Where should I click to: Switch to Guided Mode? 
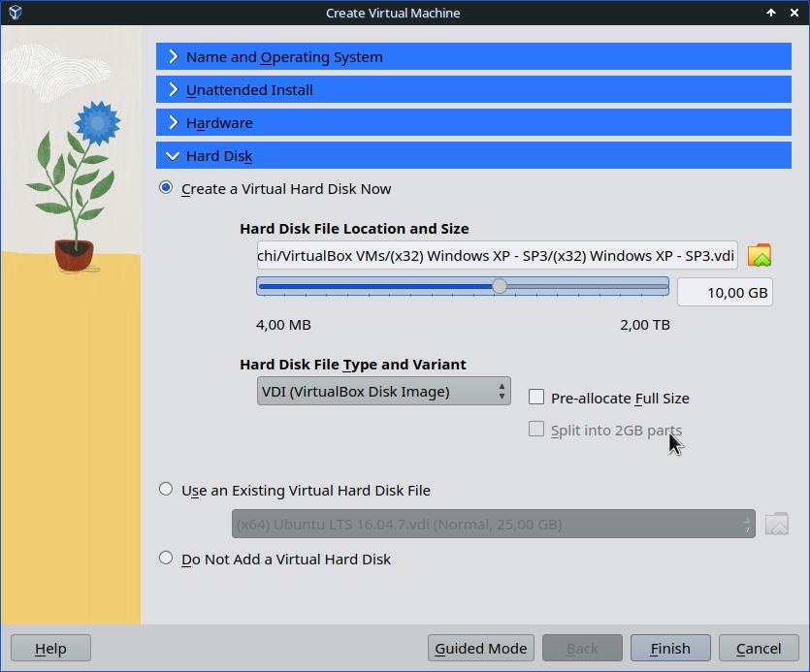[480, 648]
